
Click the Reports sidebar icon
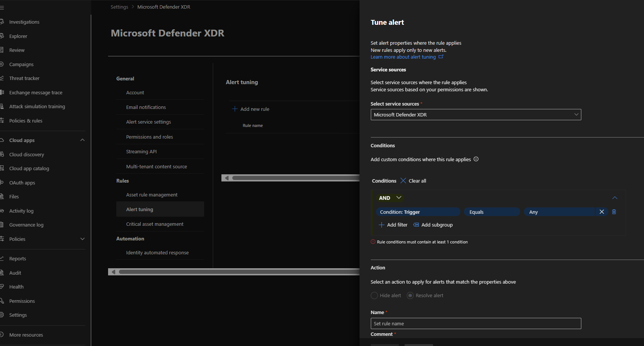tap(2, 258)
